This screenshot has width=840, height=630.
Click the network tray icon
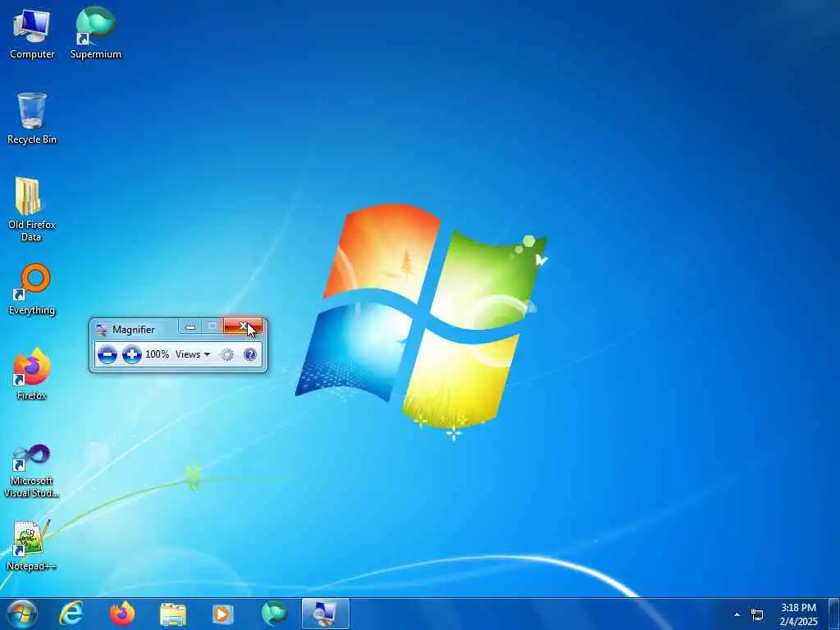(x=757, y=614)
